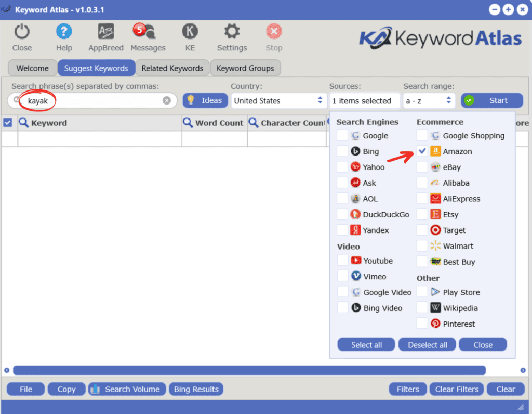Open the Sources selection dropdown
This screenshot has height=414, width=532.
[x=364, y=100]
